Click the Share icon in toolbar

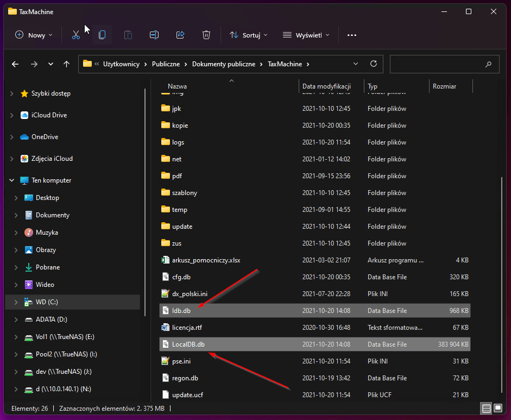coord(180,35)
